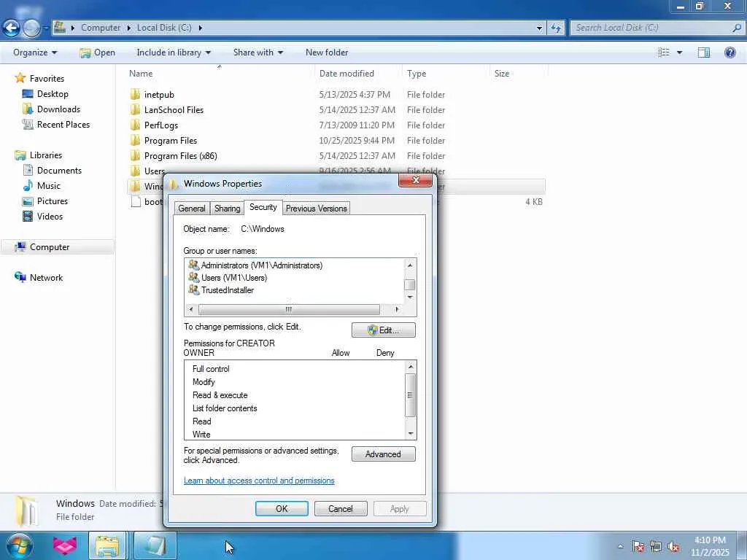Screen dimensions: 747x560
Task: Select Network in navigation pane
Action: [x=46, y=277]
